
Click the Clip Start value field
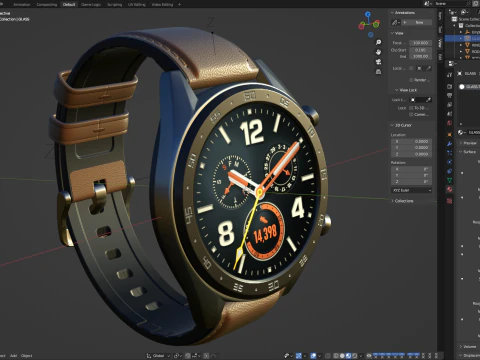click(x=421, y=50)
